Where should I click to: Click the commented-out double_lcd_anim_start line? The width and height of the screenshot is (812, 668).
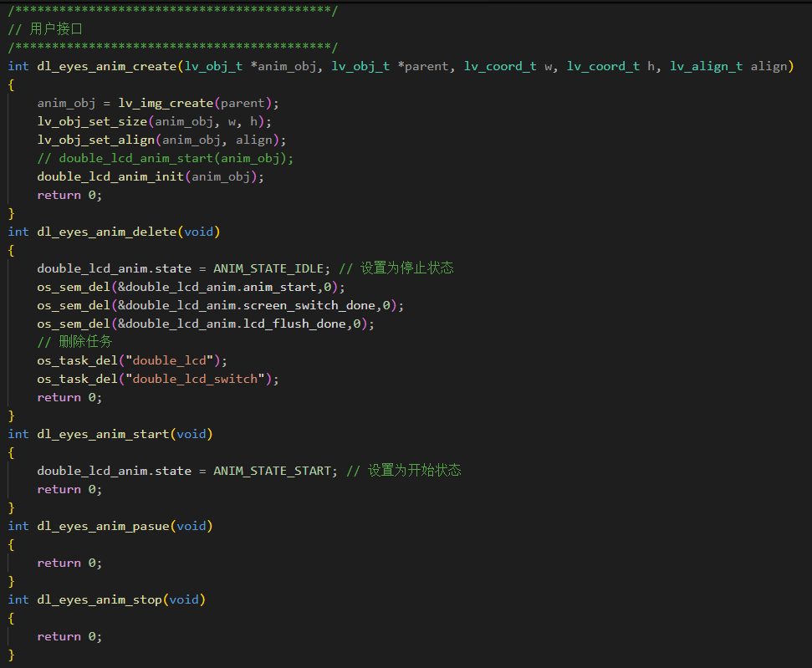(166, 159)
